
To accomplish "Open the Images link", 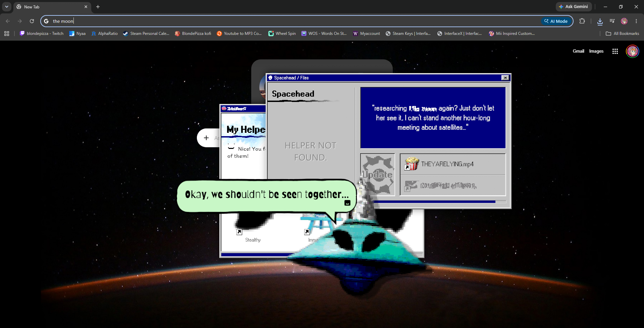I will click(x=596, y=51).
